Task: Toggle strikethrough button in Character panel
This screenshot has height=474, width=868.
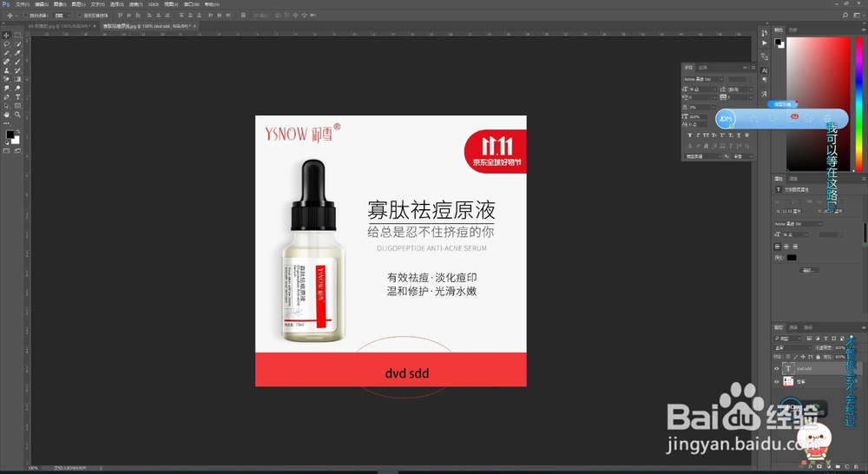Action: (x=746, y=135)
